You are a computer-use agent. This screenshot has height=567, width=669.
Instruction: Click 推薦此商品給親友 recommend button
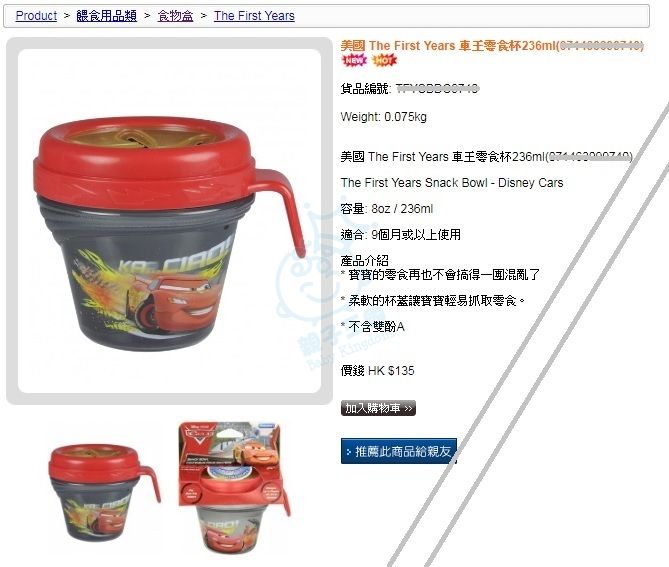pos(398,451)
